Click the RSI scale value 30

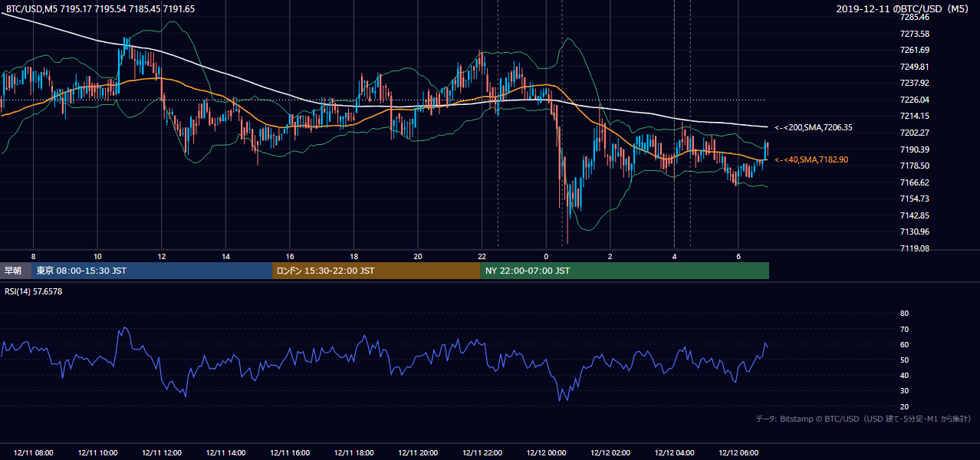click(x=904, y=391)
